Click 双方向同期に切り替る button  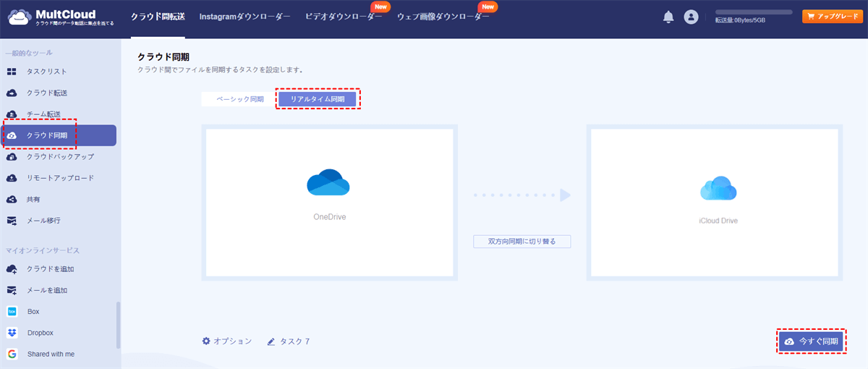click(522, 241)
